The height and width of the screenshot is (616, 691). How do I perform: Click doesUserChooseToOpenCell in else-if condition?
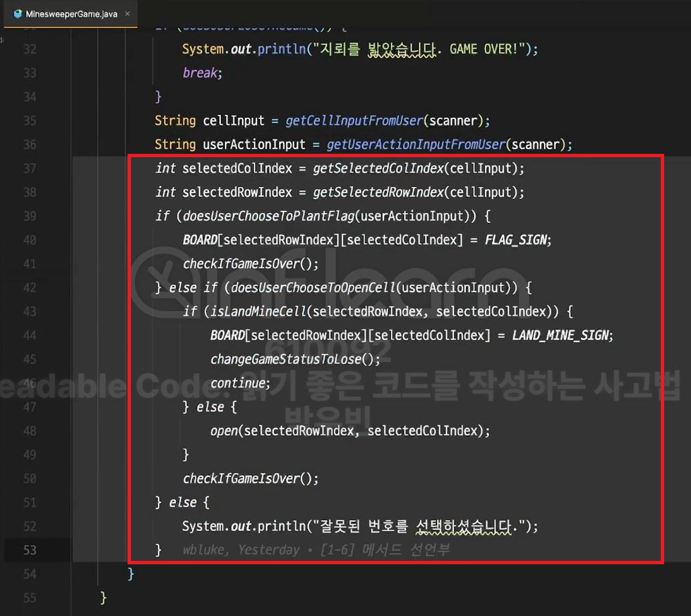(313, 288)
